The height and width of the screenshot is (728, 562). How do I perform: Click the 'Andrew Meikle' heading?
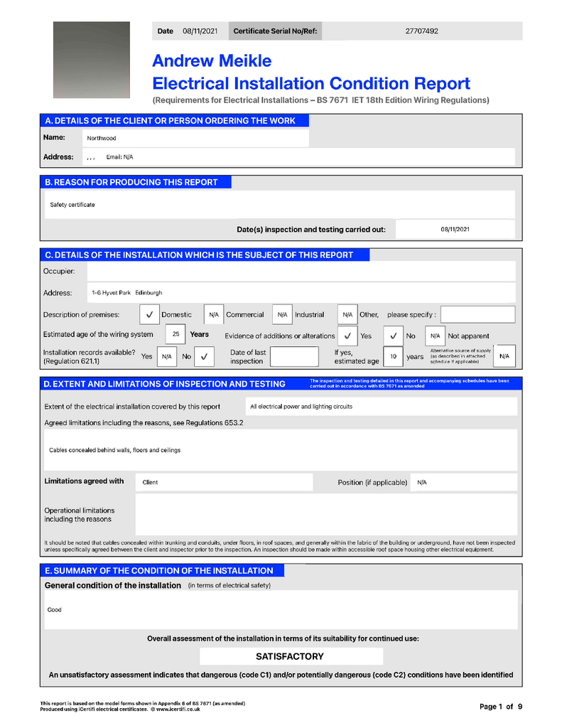212,61
